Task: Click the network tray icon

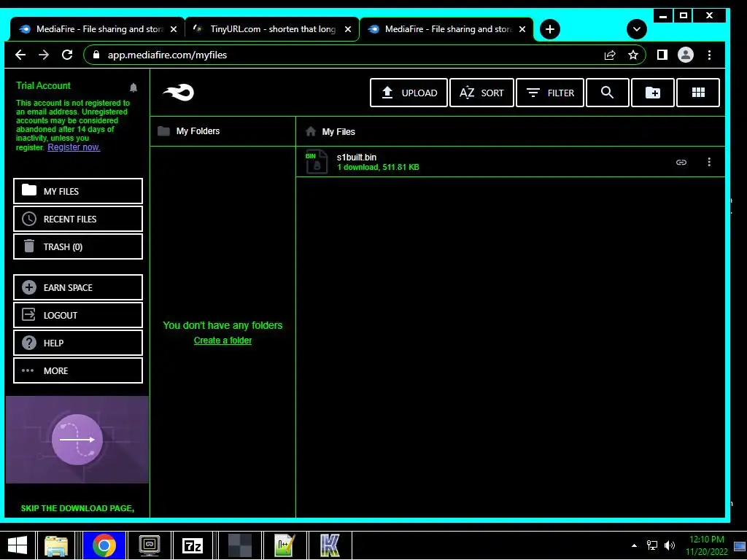Action: (651, 545)
